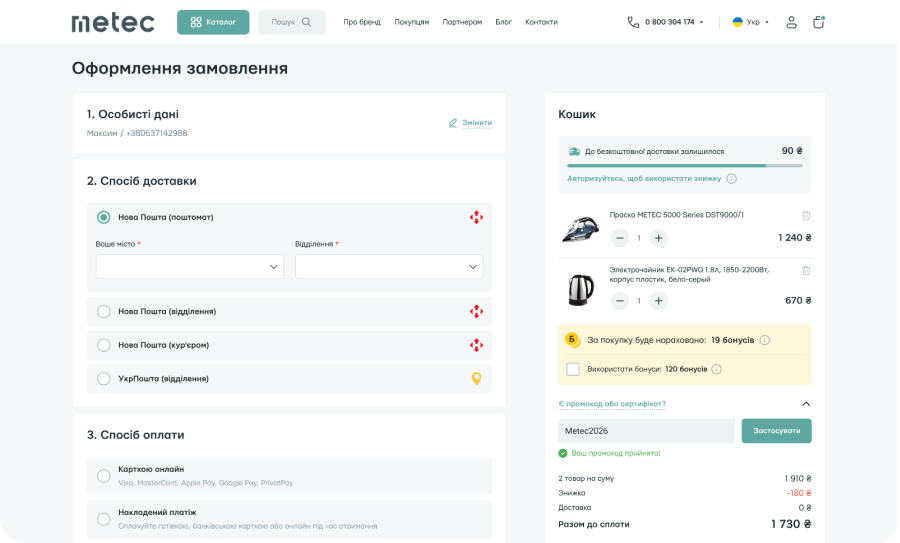This screenshot has height=543, width=900.
Task: Click the Праска METEC 5000 Series product title
Action: tap(676, 215)
